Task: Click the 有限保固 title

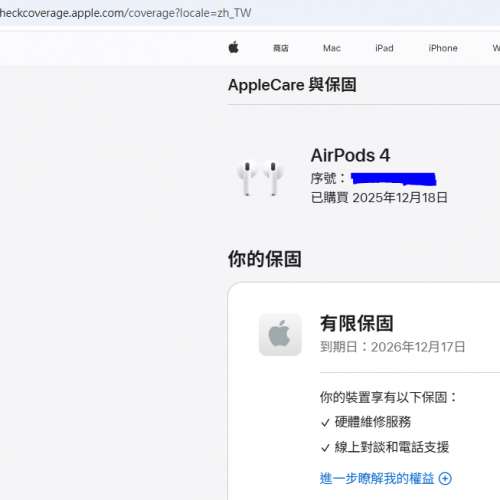Action: click(357, 323)
